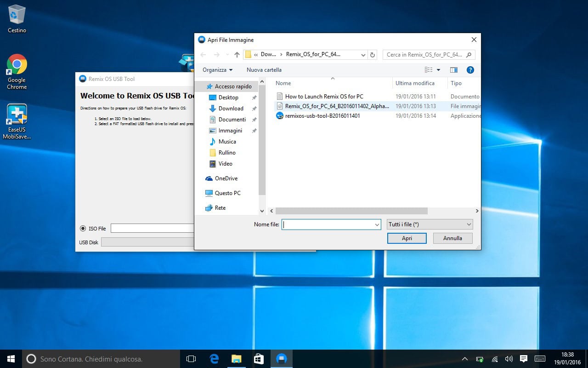Click the Remix_OS_for_PC_64 path segment
Screen dimensions: 588x368
pos(313,55)
